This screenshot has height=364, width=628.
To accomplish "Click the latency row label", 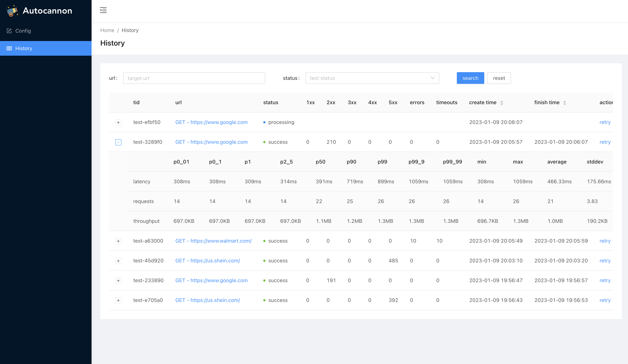I will [142, 181].
